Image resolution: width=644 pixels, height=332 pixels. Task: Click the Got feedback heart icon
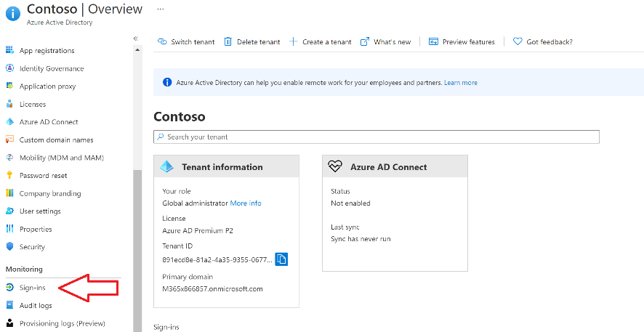click(518, 41)
